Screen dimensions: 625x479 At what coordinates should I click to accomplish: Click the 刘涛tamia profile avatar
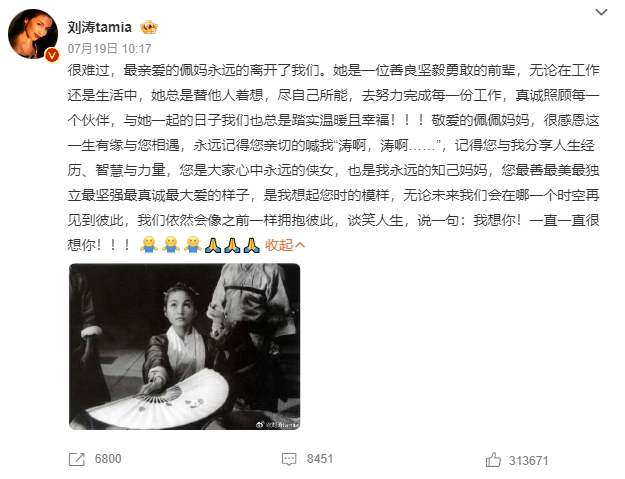[x=33, y=34]
